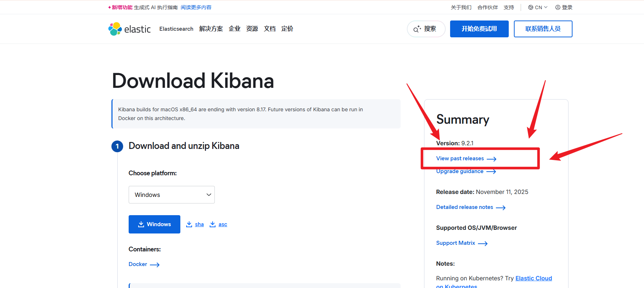
Task: Click the 关于我们 link
Action: 461,7
